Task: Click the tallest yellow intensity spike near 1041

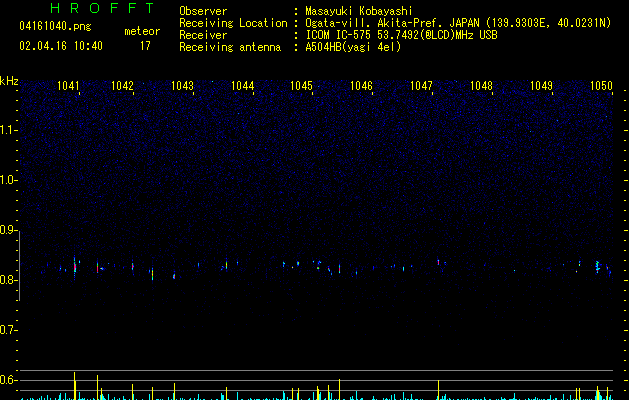Action: (x=74, y=386)
